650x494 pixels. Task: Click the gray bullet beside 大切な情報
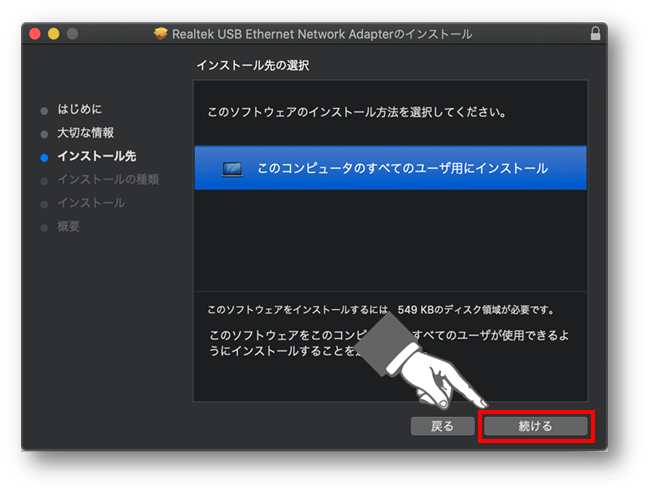pos(44,135)
